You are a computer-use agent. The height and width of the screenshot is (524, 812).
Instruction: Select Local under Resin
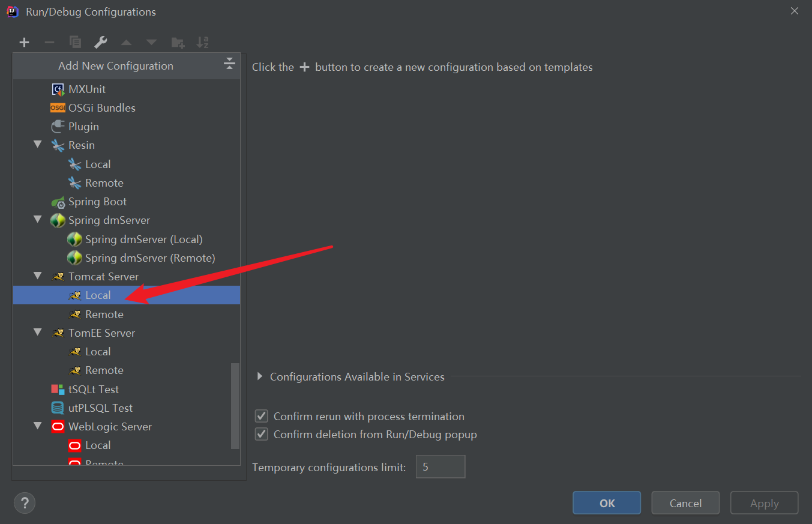127,164
